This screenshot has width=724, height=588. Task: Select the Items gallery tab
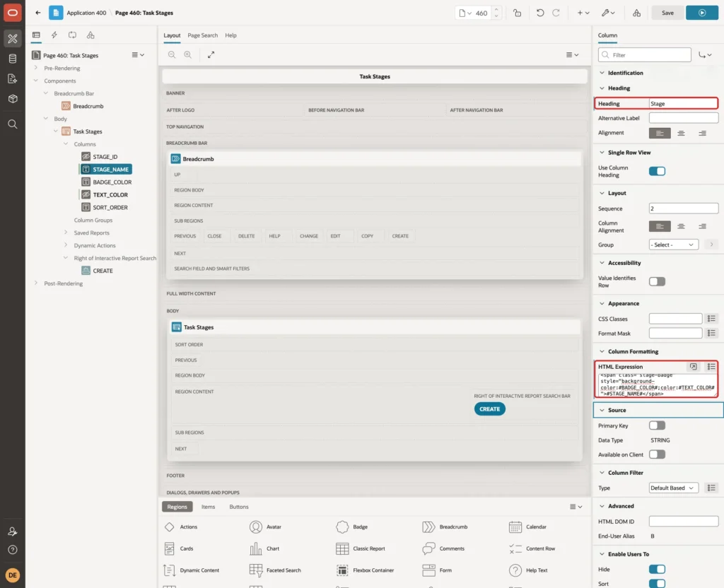click(x=209, y=507)
